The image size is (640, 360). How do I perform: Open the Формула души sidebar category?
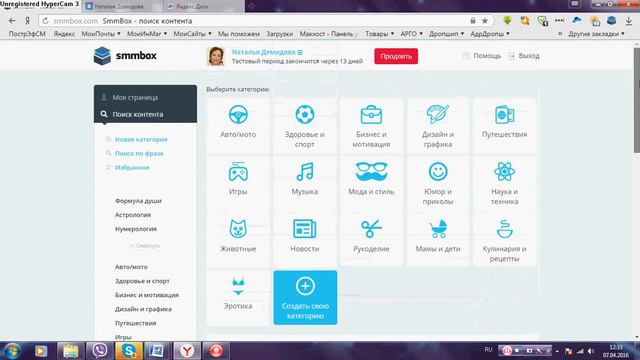tap(138, 201)
